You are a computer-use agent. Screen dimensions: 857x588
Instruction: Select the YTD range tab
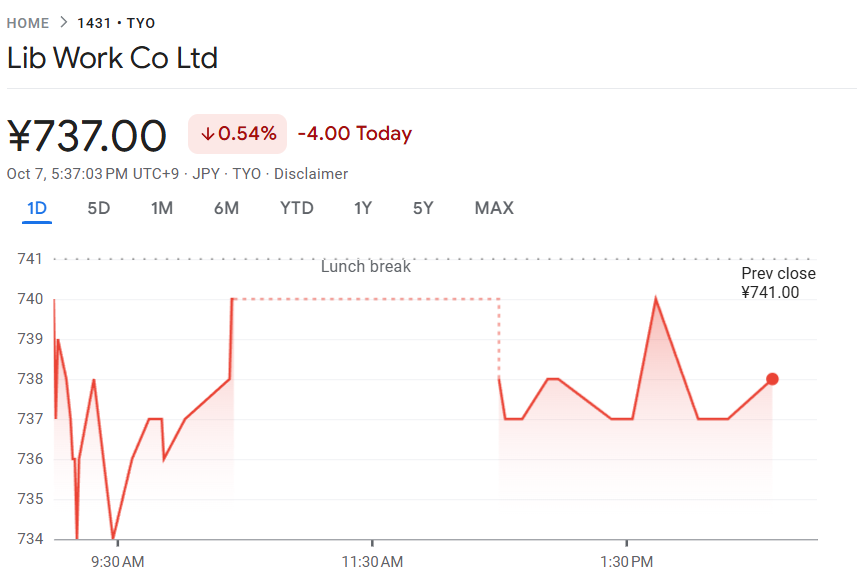(x=296, y=208)
